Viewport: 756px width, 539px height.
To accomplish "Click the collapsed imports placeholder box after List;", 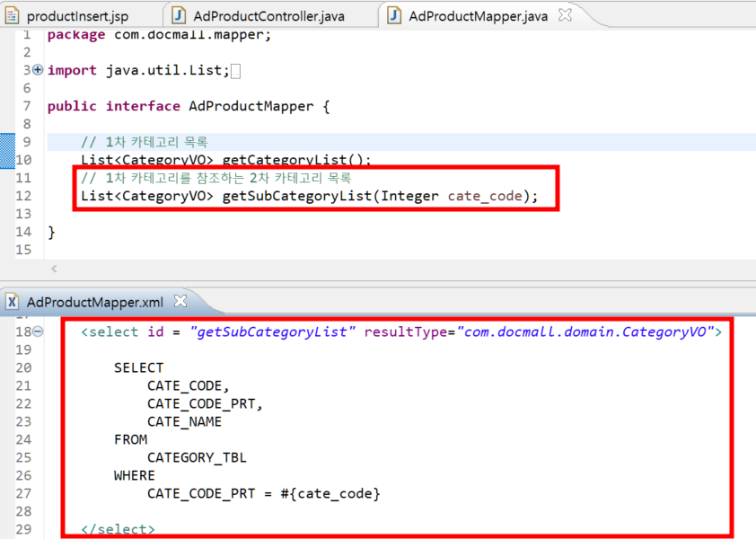I will click(236, 71).
